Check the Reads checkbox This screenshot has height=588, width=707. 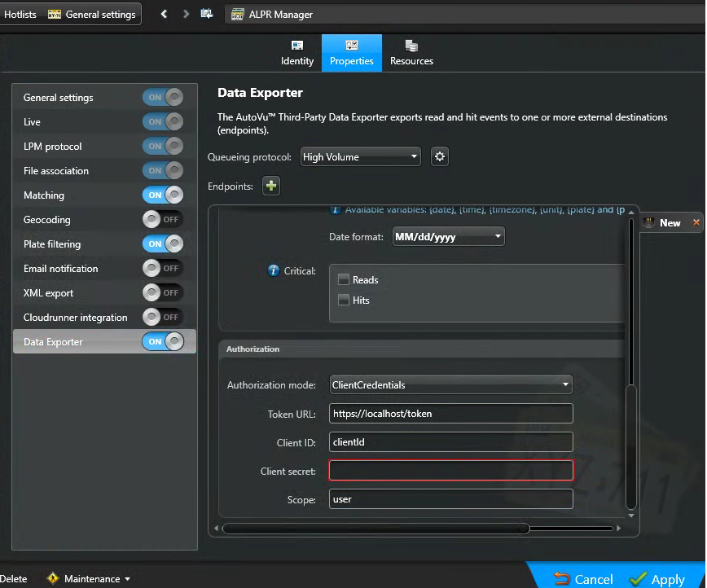[344, 279]
